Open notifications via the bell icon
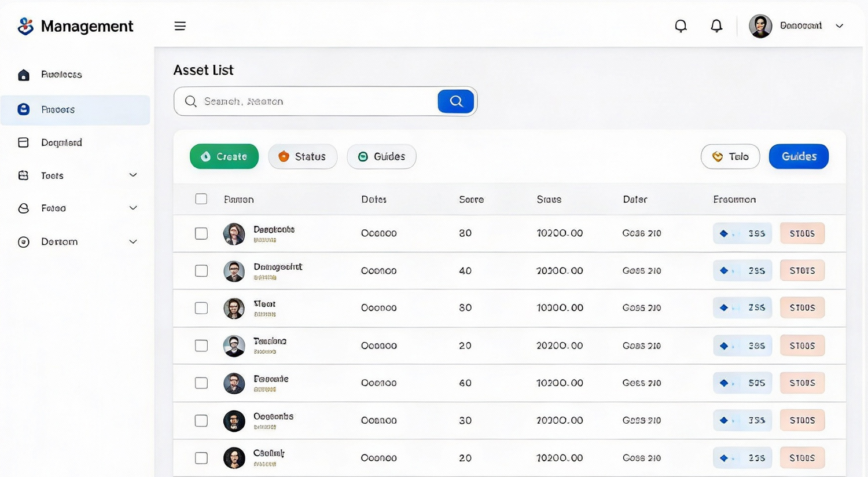 click(716, 26)
